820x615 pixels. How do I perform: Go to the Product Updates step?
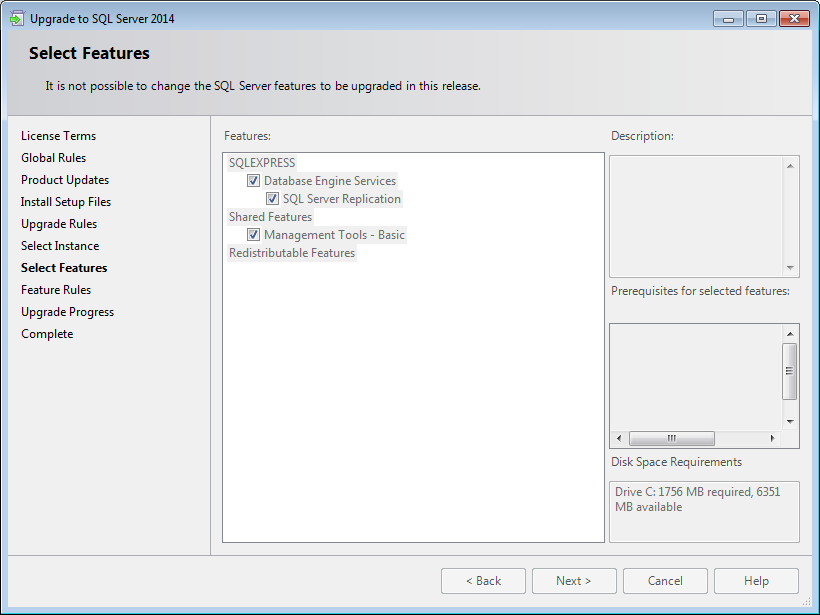(x=65, y=180)
